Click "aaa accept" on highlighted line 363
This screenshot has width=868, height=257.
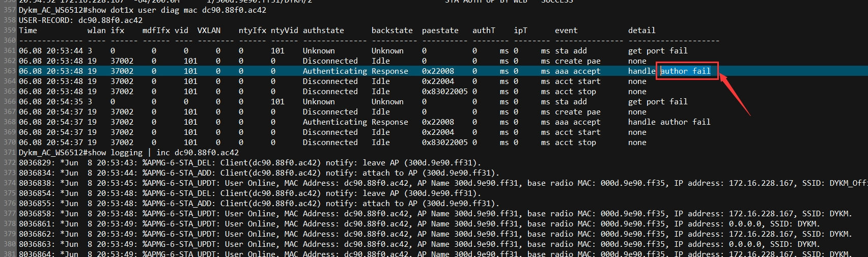(577, 71)
